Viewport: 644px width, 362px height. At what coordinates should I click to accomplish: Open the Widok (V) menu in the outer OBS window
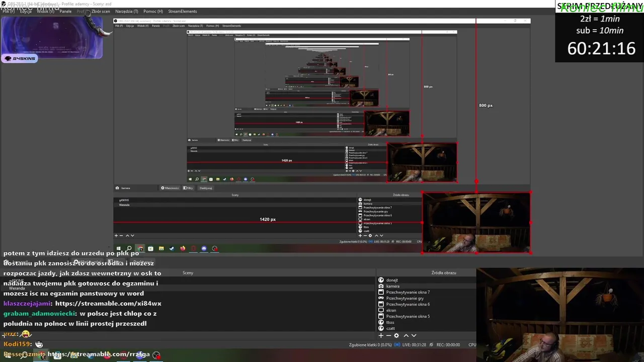(x=45, y=11)
